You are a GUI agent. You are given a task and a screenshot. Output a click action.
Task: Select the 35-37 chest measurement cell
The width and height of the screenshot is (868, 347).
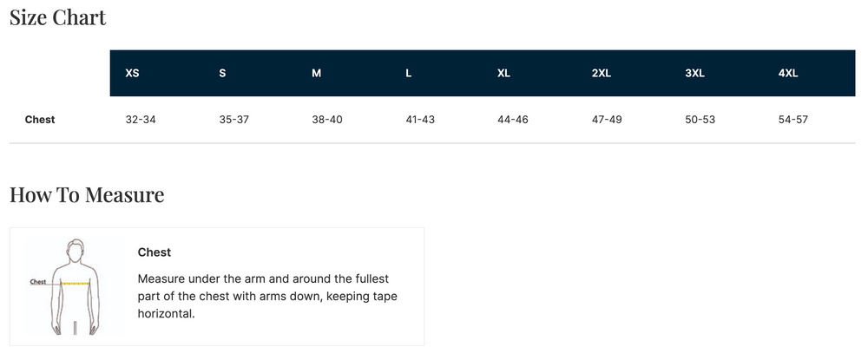234,120
